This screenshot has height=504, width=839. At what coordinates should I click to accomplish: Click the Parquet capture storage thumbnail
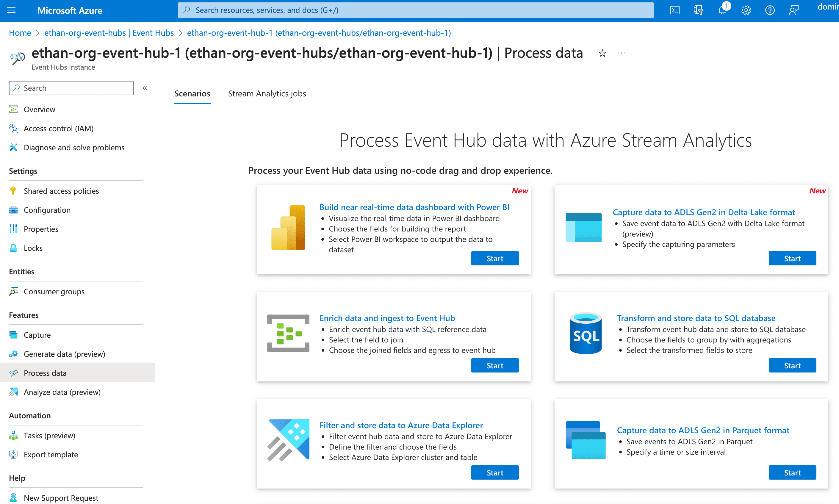(585, 440)
